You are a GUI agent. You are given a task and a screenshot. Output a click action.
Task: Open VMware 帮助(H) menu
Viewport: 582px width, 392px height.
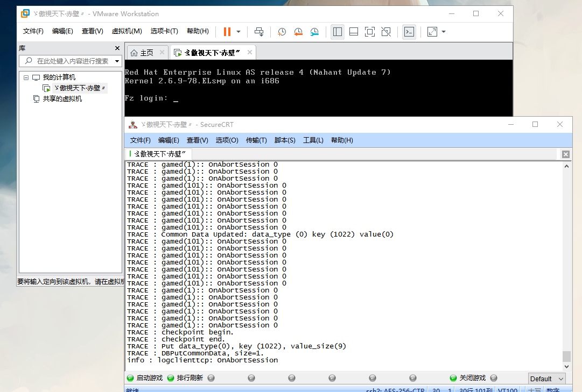(x=198, y=31)
